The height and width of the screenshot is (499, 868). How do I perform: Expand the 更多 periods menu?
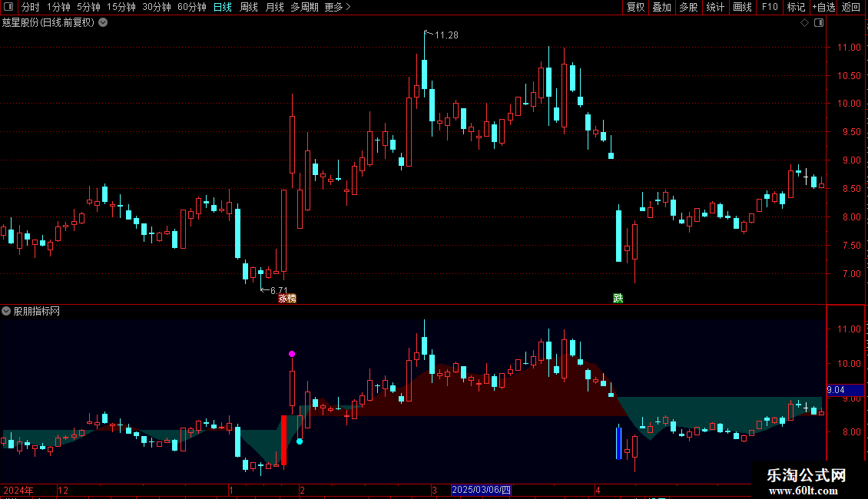[337, 7]
